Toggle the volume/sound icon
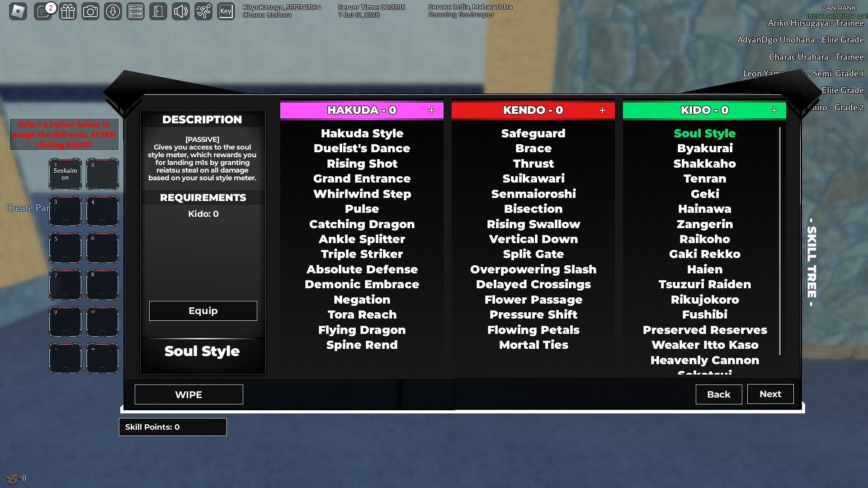 tap(181, 11)
